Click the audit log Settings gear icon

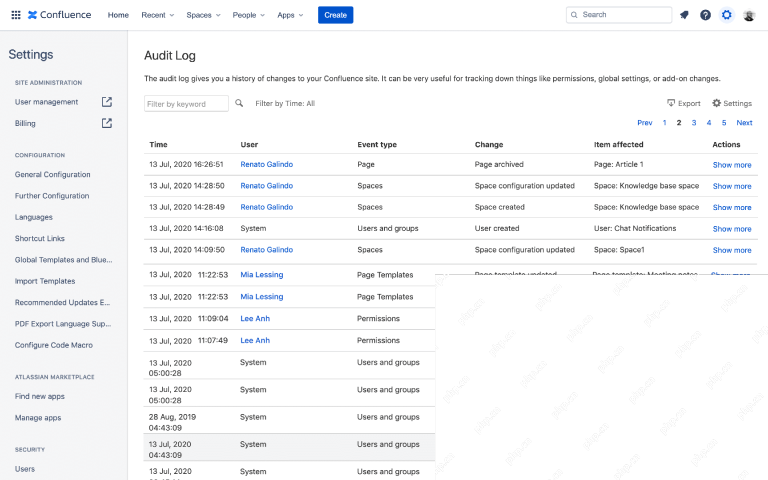tap(717, 103)
